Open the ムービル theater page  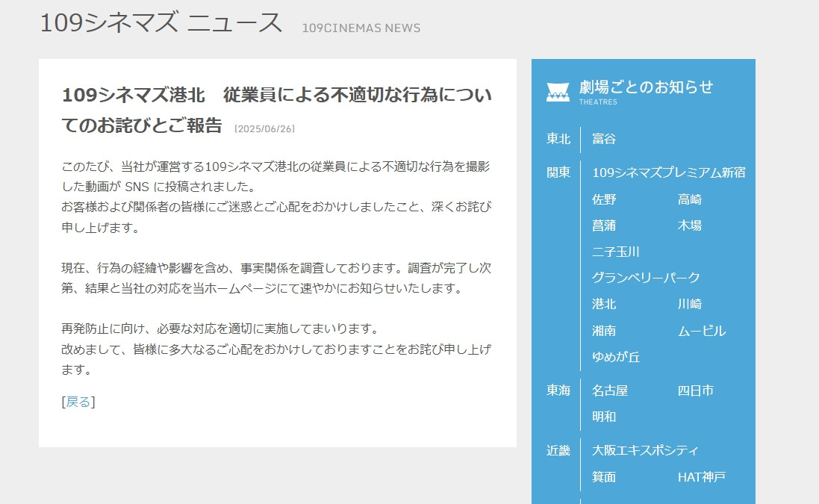coord(701,331)
